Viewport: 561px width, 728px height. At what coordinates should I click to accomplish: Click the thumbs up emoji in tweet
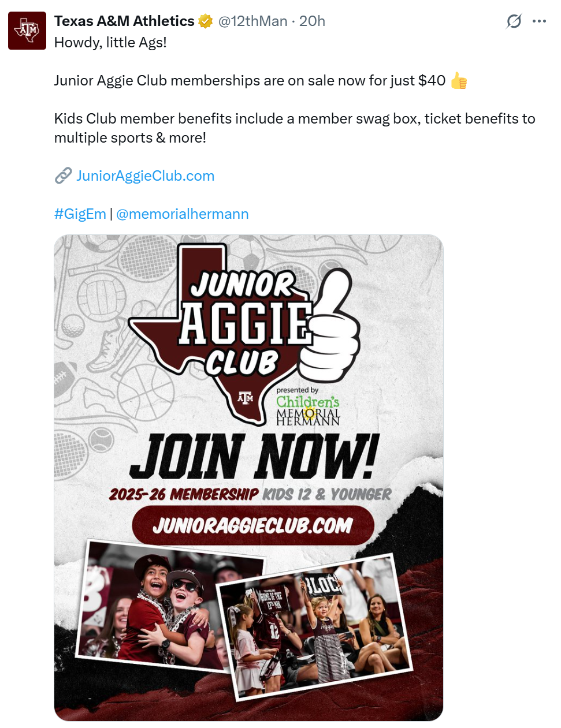(459, 80)
